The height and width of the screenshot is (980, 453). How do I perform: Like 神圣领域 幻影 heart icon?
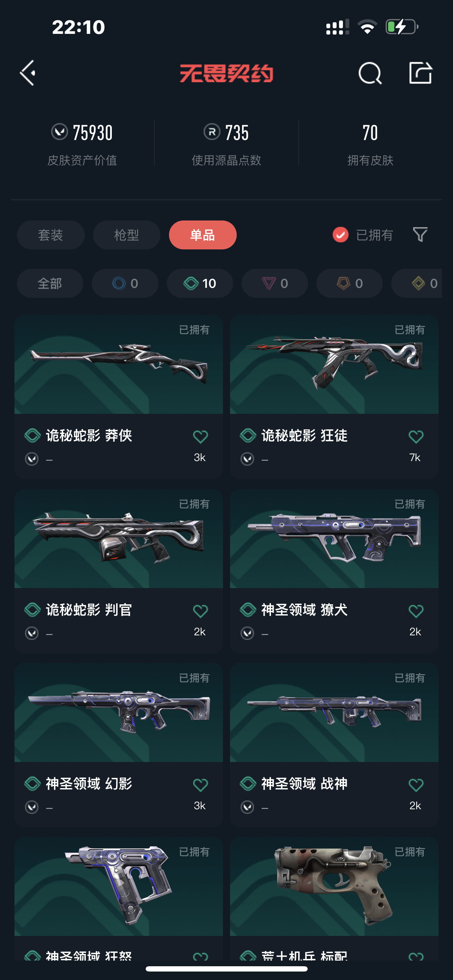tap(200, 785)
